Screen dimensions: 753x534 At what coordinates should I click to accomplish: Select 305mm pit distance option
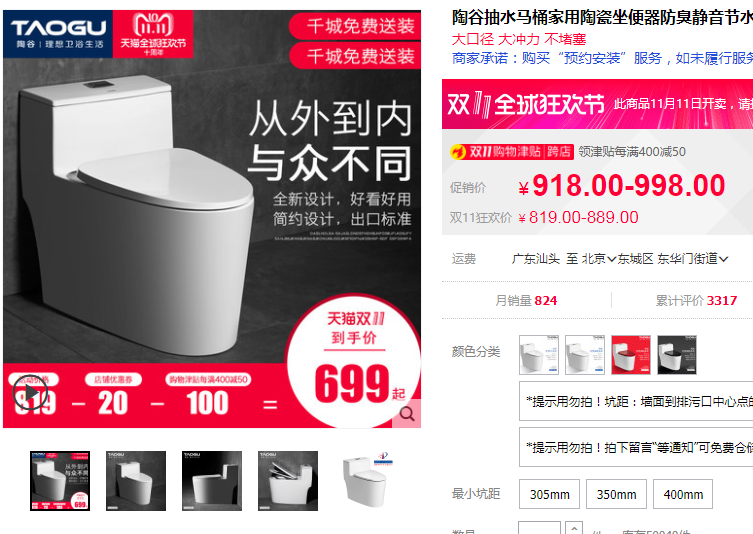point(549,494)
